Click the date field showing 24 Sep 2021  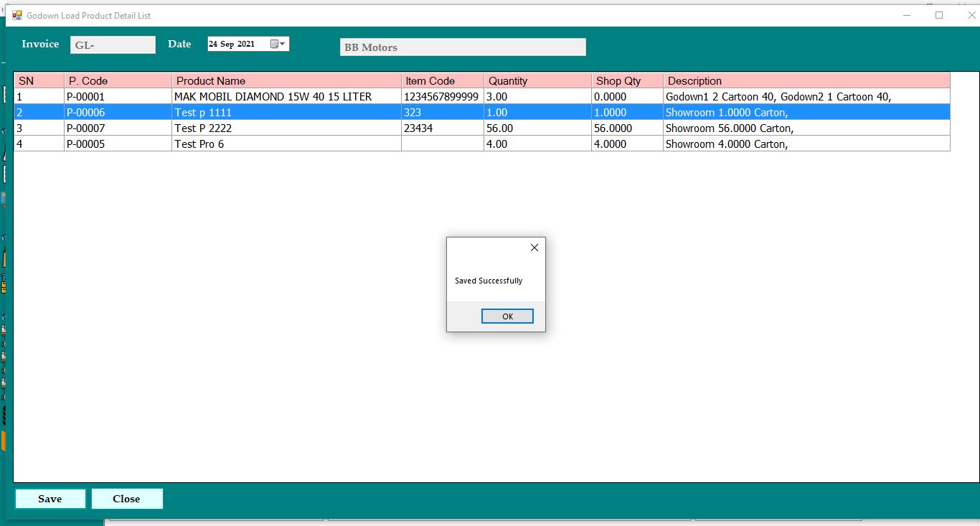click(x=237, y=43)
